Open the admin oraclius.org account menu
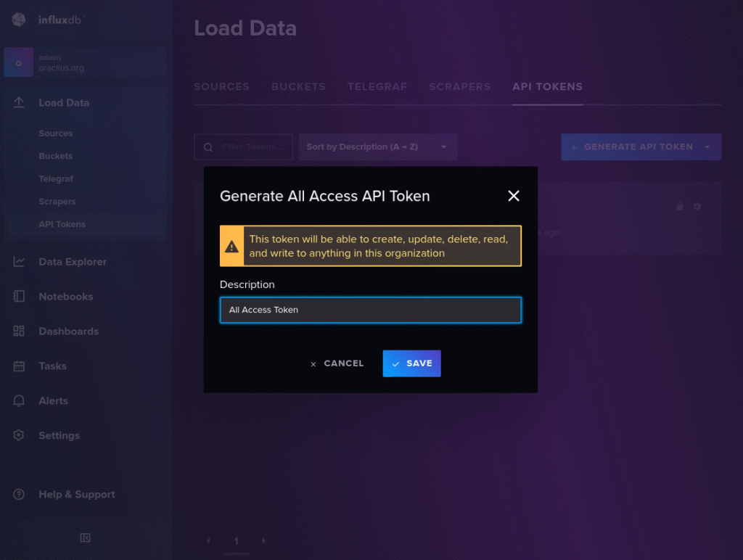The width and height of the screenshot is (743, 560). click(86, 62)
